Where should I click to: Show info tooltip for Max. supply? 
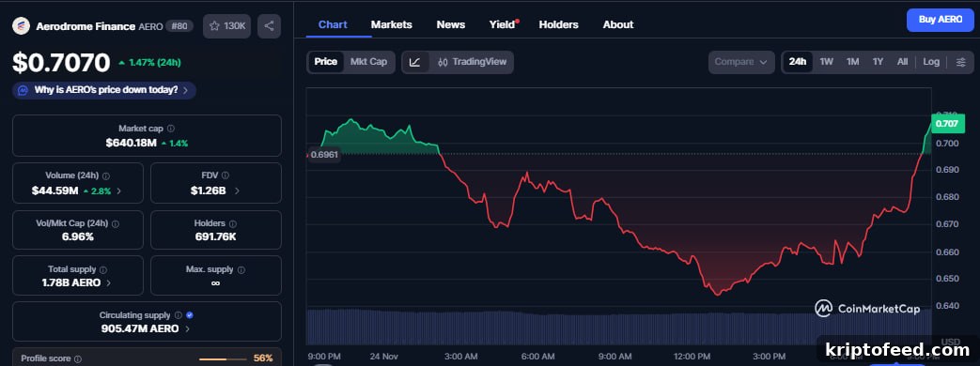pyautogui.click(x=241, y=270)
